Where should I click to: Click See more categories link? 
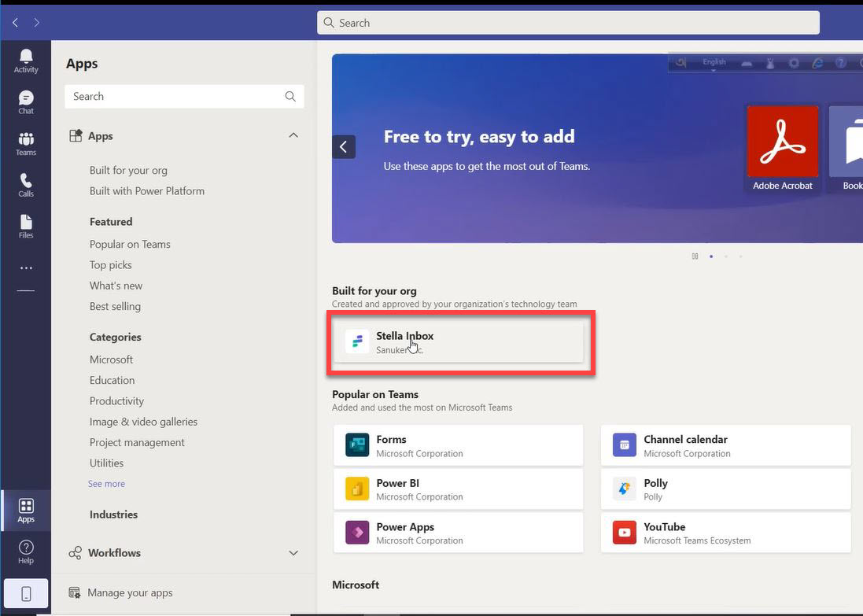(106, 484)
